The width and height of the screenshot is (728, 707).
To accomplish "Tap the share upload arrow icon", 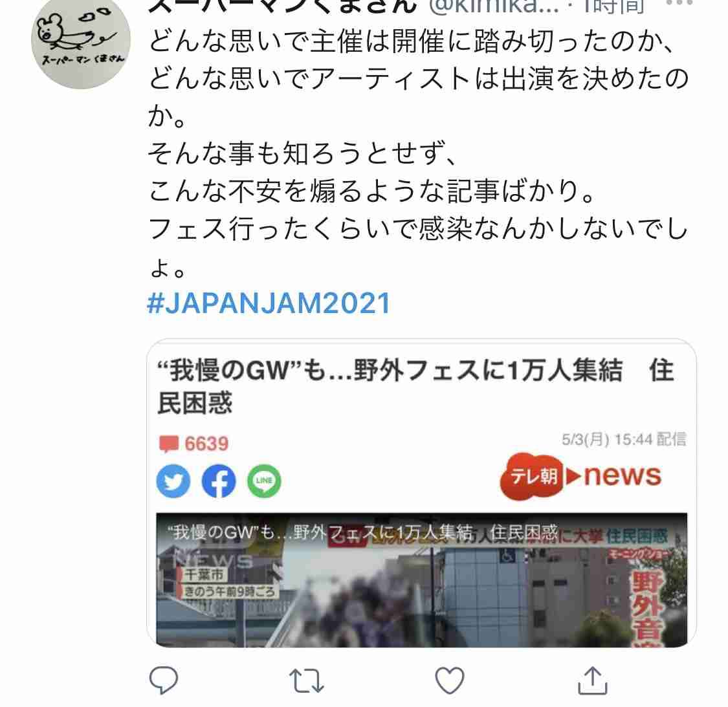I will (592, 680).
